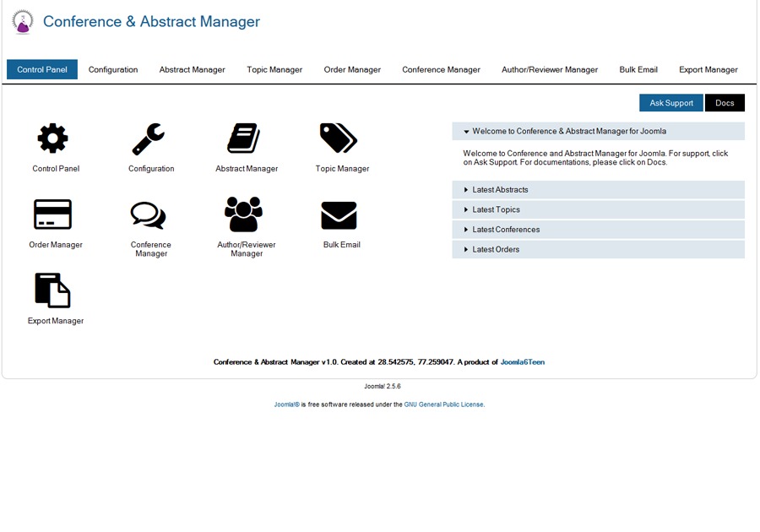
Task: Switch to the Abstract Manager tab
Action: pos(192,69)
